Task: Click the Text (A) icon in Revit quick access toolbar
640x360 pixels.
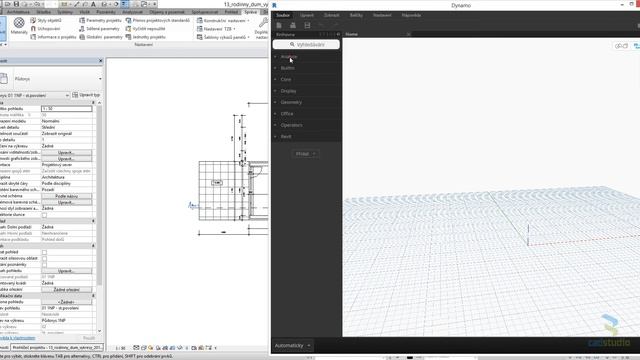Action: (93, 4)
